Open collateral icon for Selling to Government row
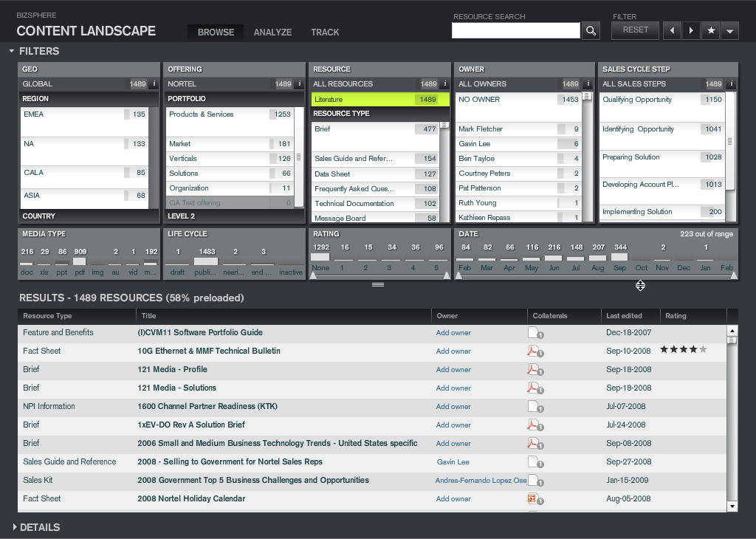This screenshot has width=756, height=539. pyautogui.click(x=535, y=462)
